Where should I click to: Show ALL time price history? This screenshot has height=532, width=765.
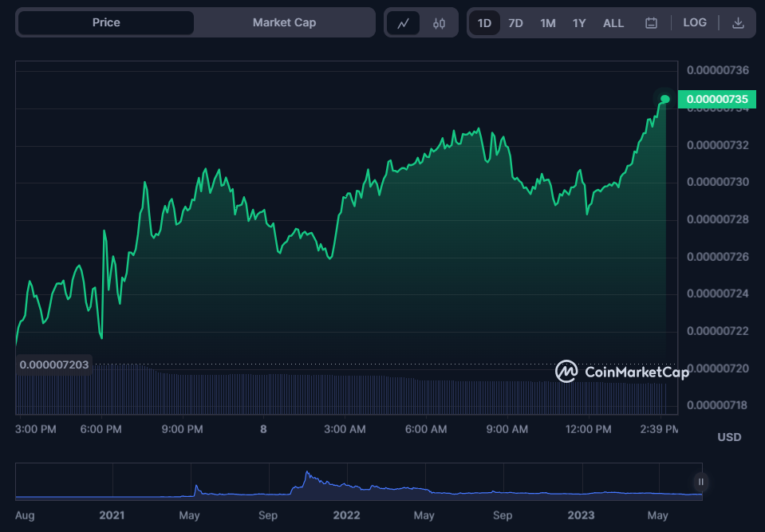tap(613, 23)
